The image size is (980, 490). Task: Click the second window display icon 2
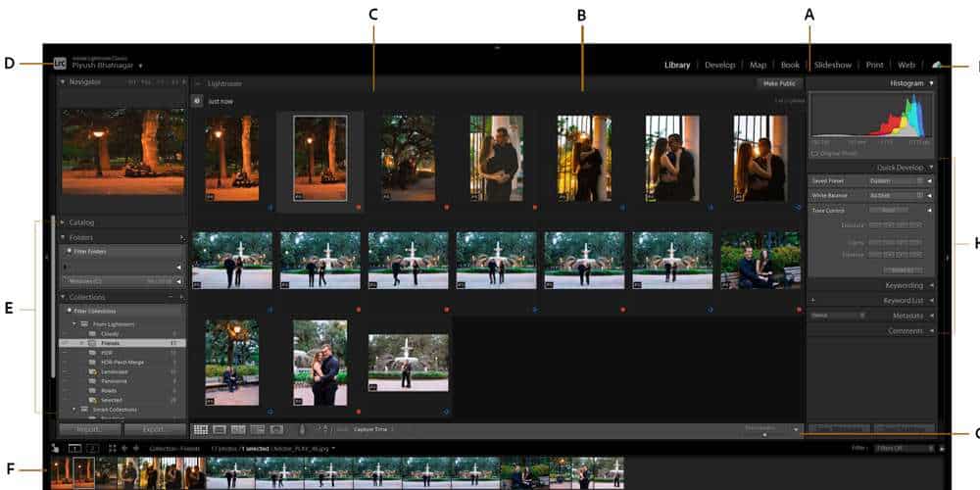[x=92, y=448]
